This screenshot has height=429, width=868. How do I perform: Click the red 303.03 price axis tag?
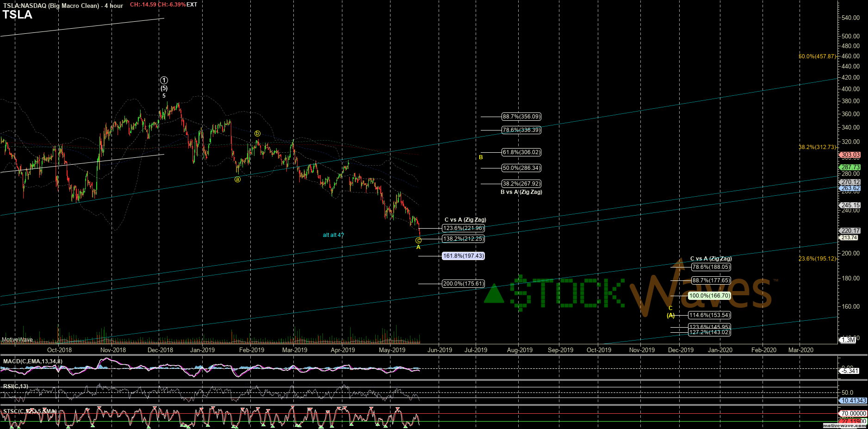(x=850, y=155)
